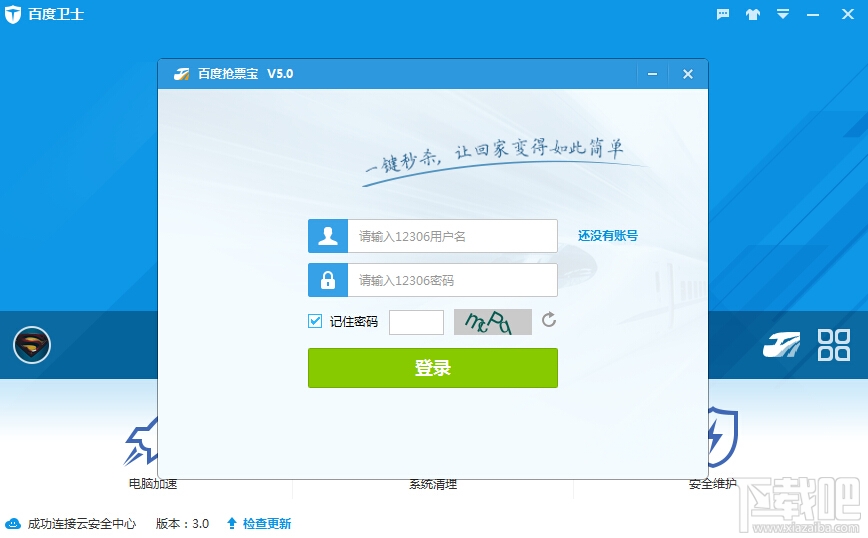868x538 pixels.
Task: Click the captcha image to change it
Action: [493, 322]
